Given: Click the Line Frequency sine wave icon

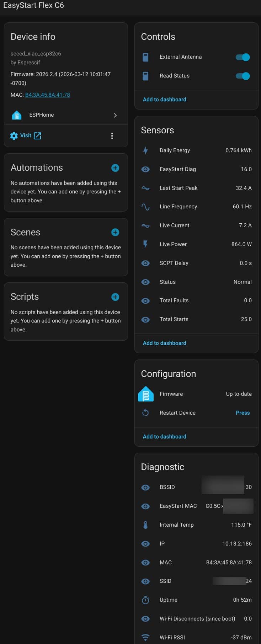Looking at the screenshot, I should tap(145, 207).
